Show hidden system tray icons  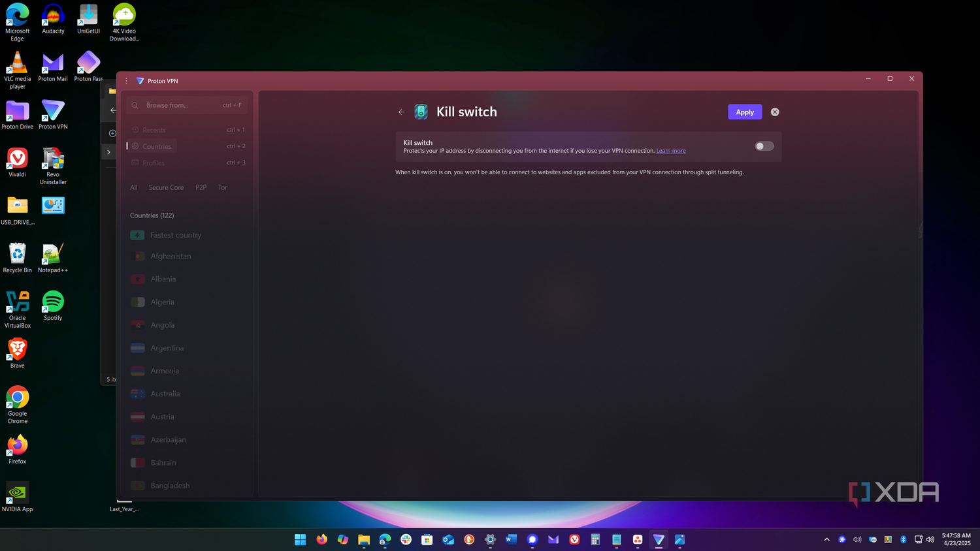pos(826,539)
